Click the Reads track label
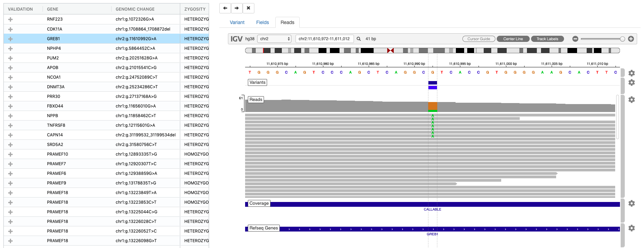The width and height of the screenshot is (644, 248). pyautogui.click(x=256, y=100)
